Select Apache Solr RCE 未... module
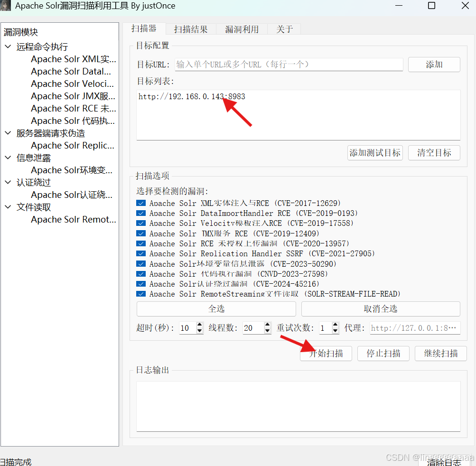The image size is (476, 466). [x=74, y=108]
